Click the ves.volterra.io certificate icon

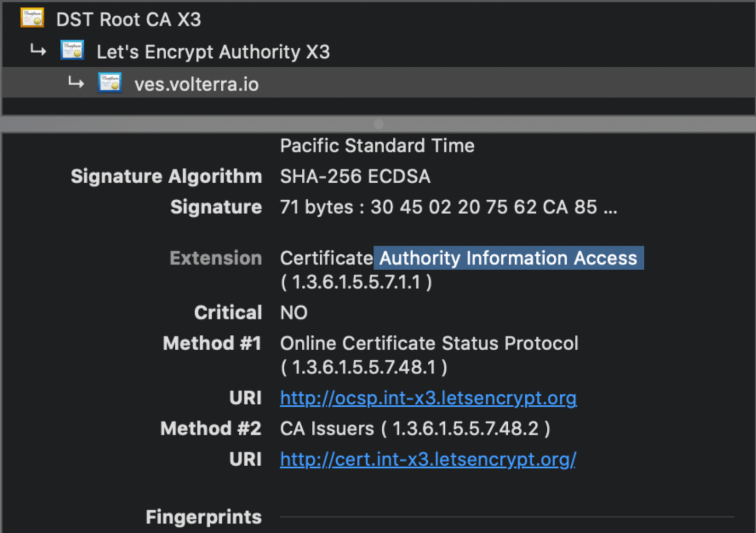pos(110,82)
